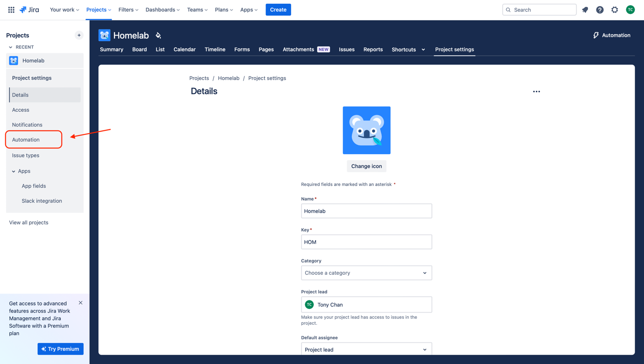This screenshot has width=644, height=364.
Task: Open Slack integration under Apps
Action: [x=42, y=201]
